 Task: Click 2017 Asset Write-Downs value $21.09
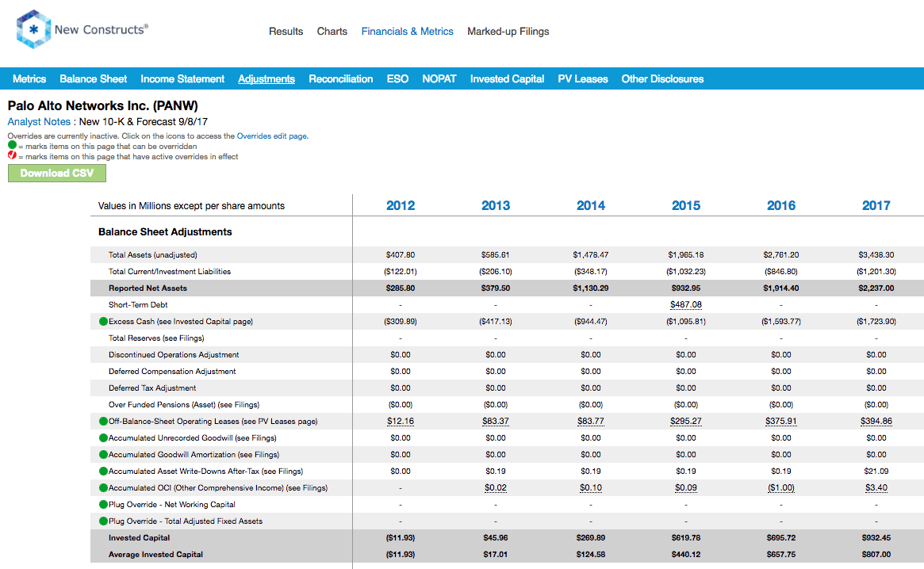point(876,472)
